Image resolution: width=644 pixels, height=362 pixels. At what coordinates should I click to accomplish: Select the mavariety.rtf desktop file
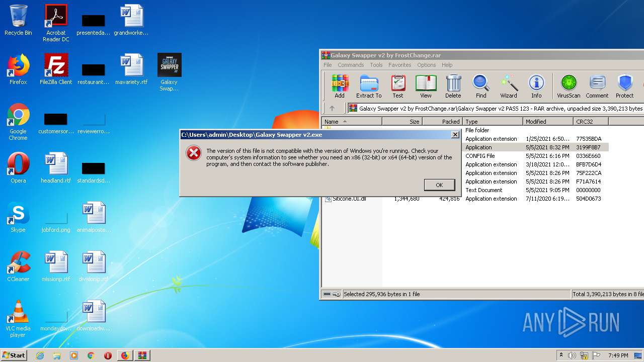131,69
